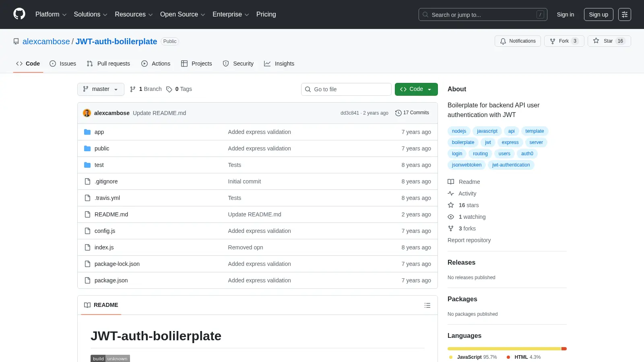Click the boilerplate topic tag
The image size is (644, 362).
[x=463, y=142]
